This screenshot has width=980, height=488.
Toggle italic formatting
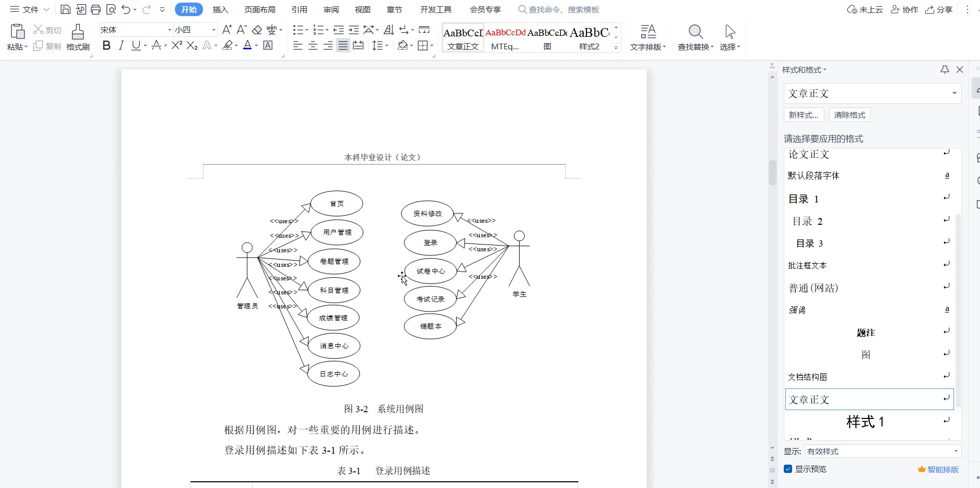pyautogui.click(x=121, y=46)
